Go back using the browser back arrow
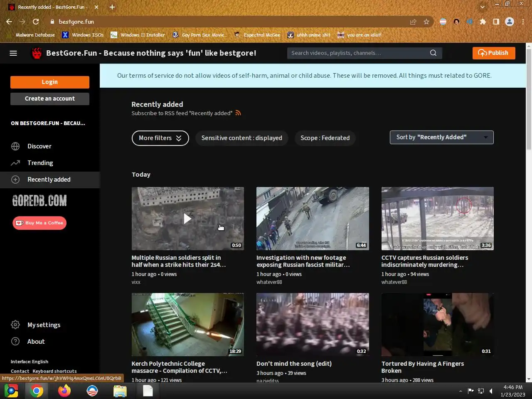The image size is (532, 399). click(x=9, y=22)
